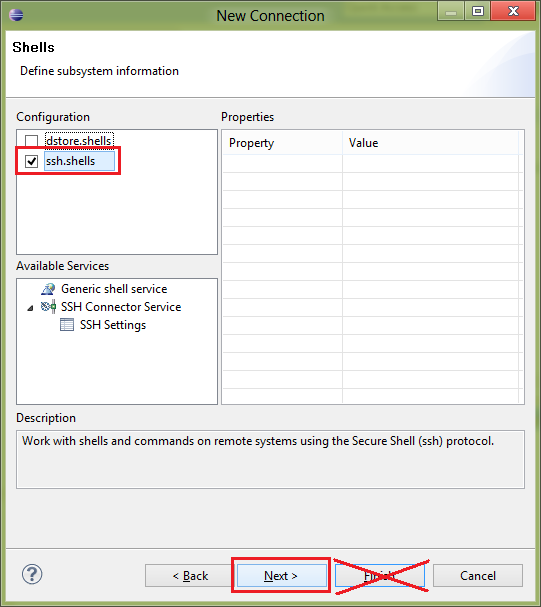
Task: Click the Value column header
Action: click(430, 143)
